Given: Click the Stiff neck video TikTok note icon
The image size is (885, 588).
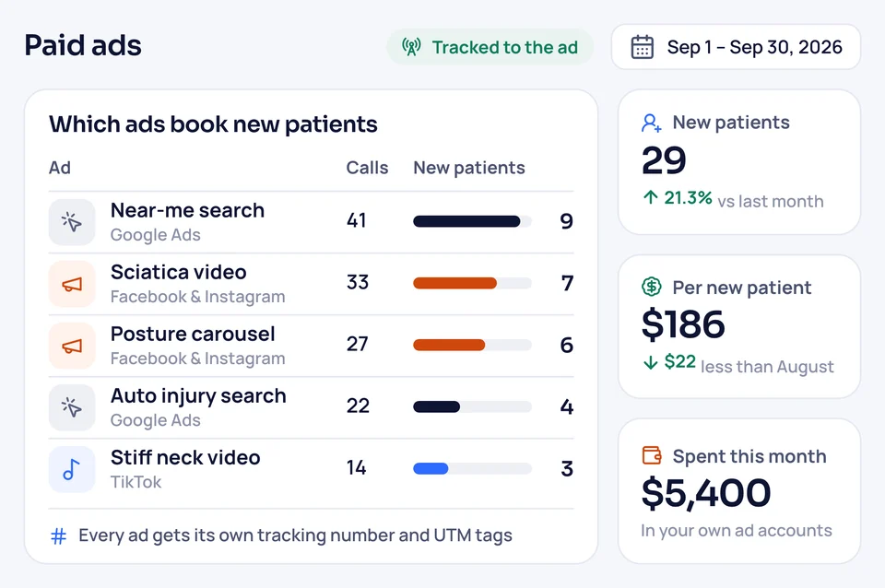Looking at the screenshot, I should tap(72, 469).
